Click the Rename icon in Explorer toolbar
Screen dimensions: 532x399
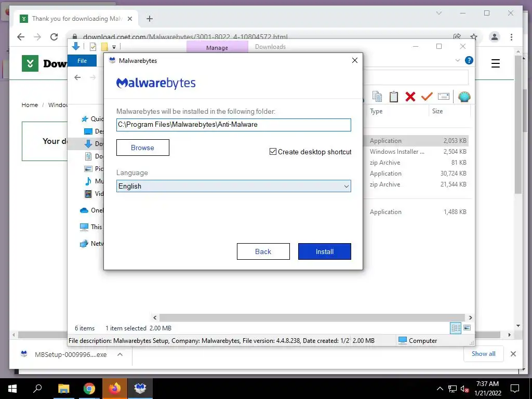[x=444, y=96]
